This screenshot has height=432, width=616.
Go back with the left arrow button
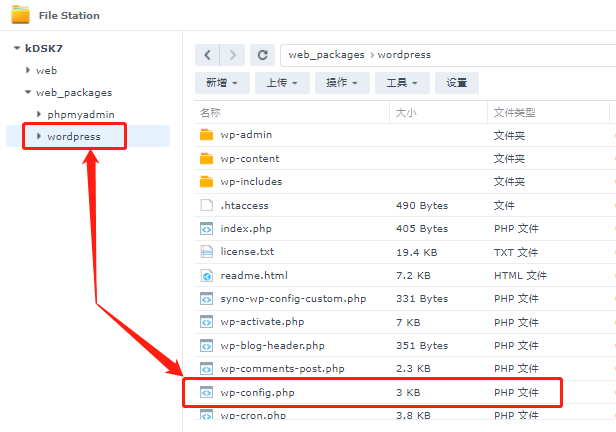[x=207, y=55]
